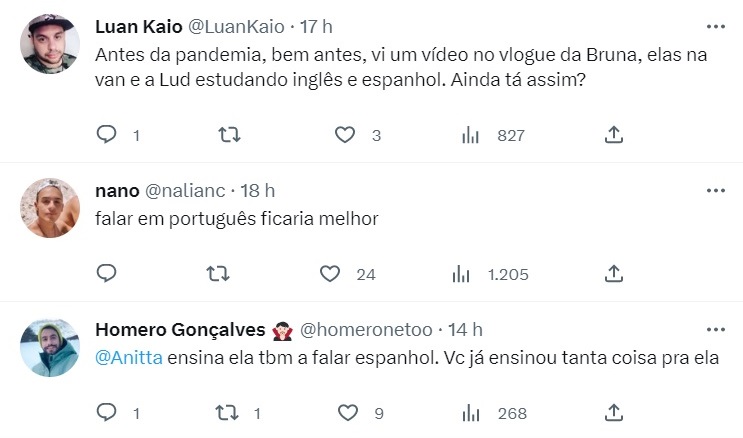
Task: Open Luan Kaio's profile name link
Action: pyautogui.click(x=138, y=27)
